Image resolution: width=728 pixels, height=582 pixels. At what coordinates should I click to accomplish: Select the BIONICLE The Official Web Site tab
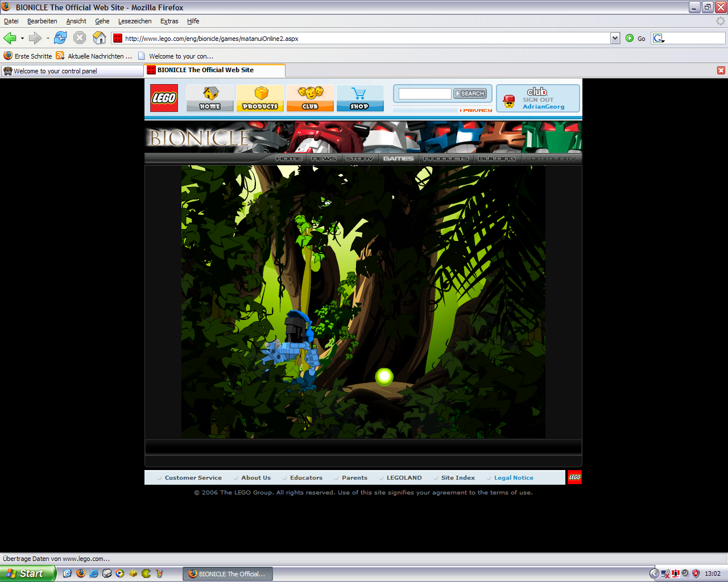coord(214,70)
